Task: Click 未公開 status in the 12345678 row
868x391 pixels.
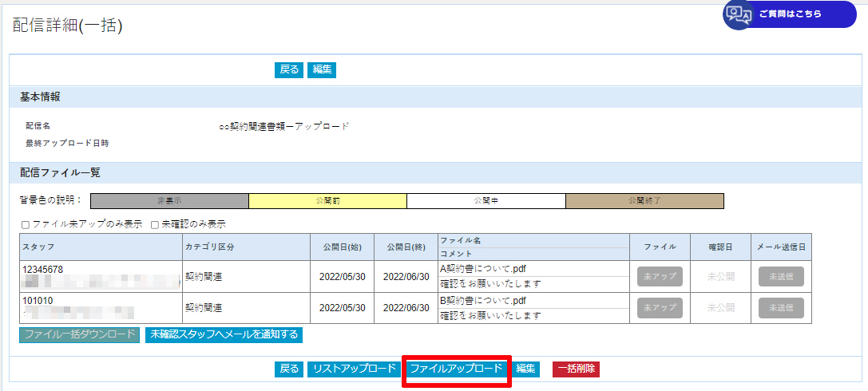Action: [x=721, y=277]
